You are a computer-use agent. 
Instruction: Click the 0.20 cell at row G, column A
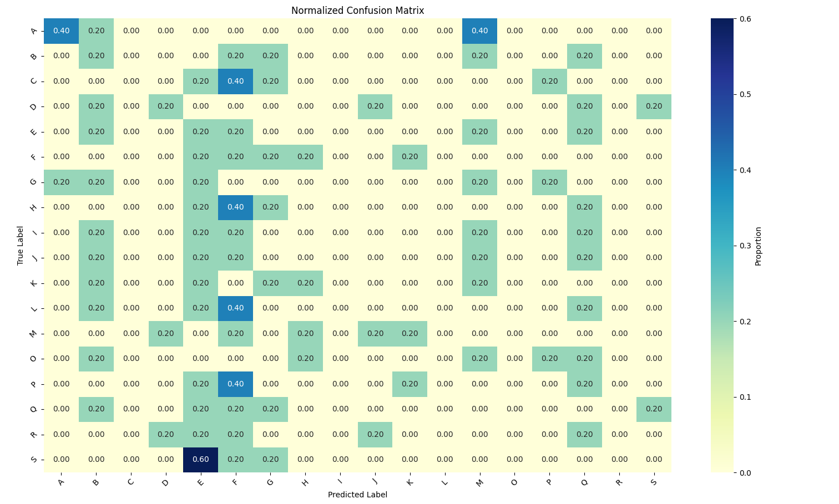(61, 182)
